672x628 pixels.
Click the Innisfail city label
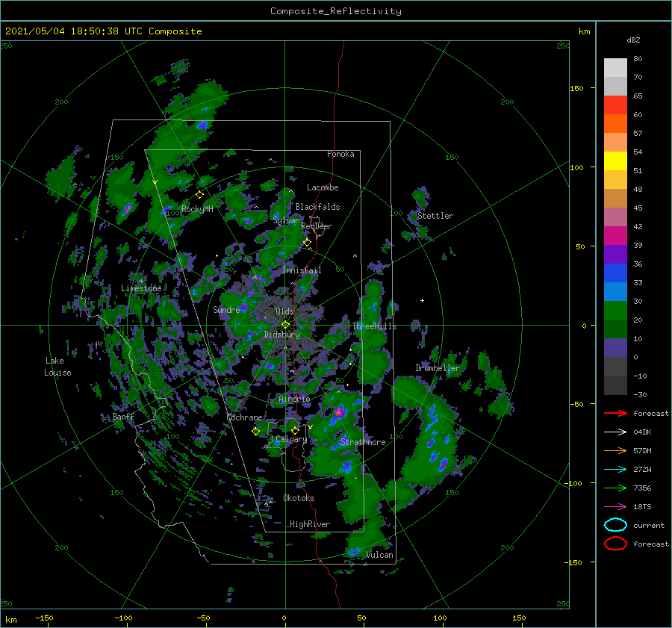click(x=302, y=270)
